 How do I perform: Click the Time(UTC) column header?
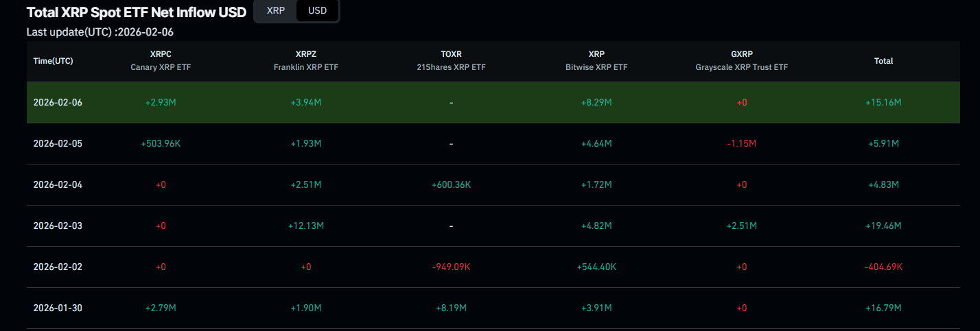(x=53, y=61)
